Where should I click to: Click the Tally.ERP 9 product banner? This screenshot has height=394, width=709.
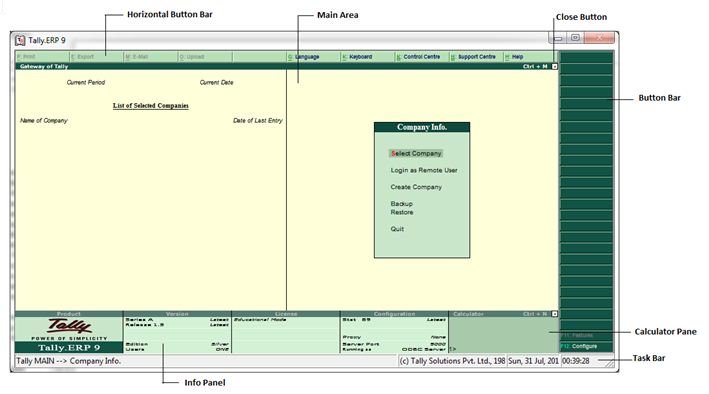pyautogui.click(x=69, y=347)
